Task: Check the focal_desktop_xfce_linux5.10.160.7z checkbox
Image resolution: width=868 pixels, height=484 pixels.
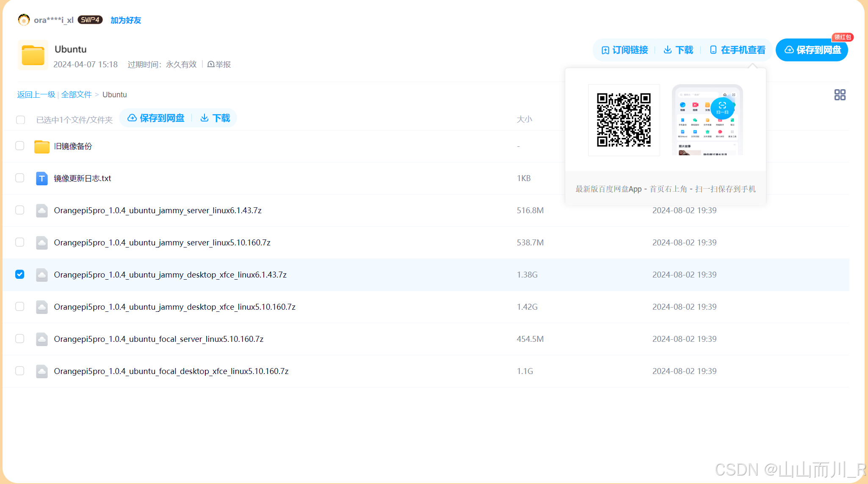Action: click(x=20, y=371)
